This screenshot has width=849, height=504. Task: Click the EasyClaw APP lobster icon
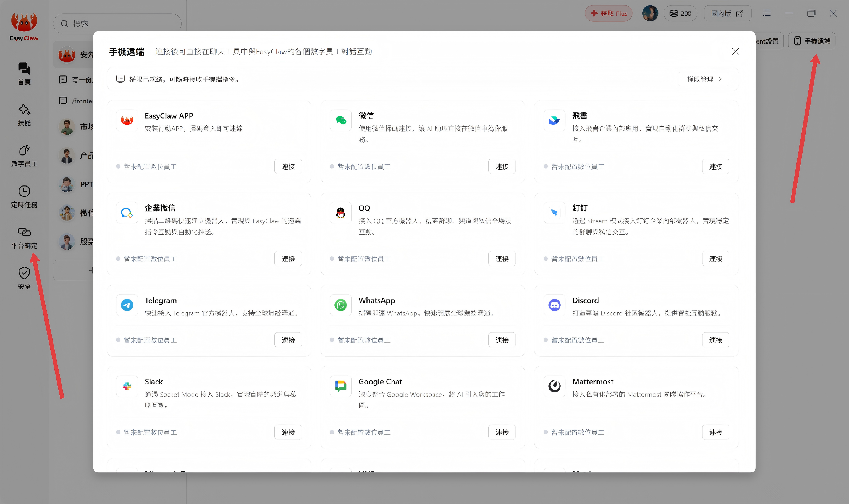127,120
